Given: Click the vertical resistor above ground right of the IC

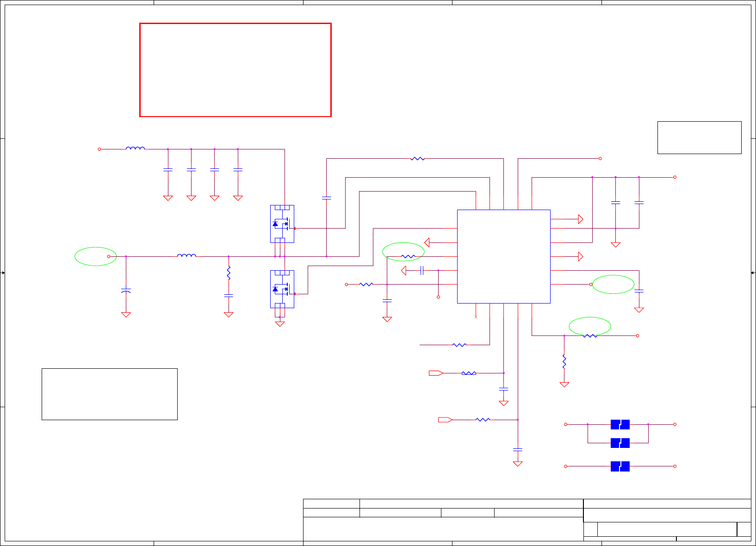Looking at the screenshot, I should (564, 361).
